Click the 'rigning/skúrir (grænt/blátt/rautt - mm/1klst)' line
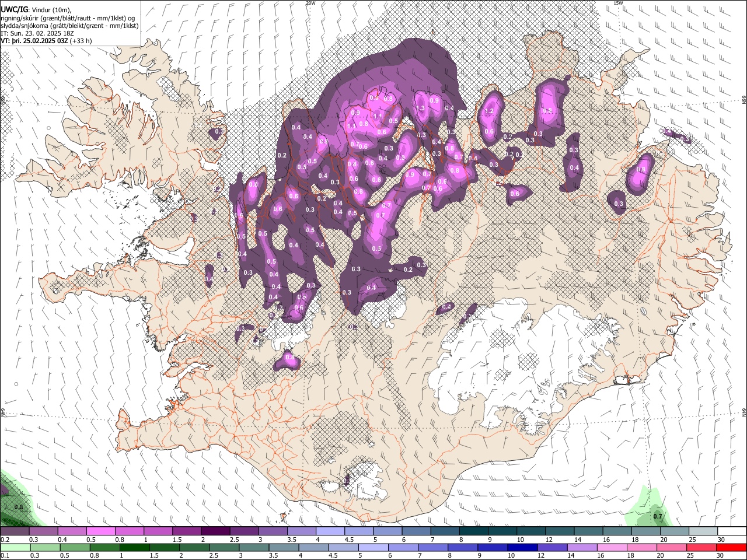This screenshot has height=560, width=747. [x=67, y=18]
